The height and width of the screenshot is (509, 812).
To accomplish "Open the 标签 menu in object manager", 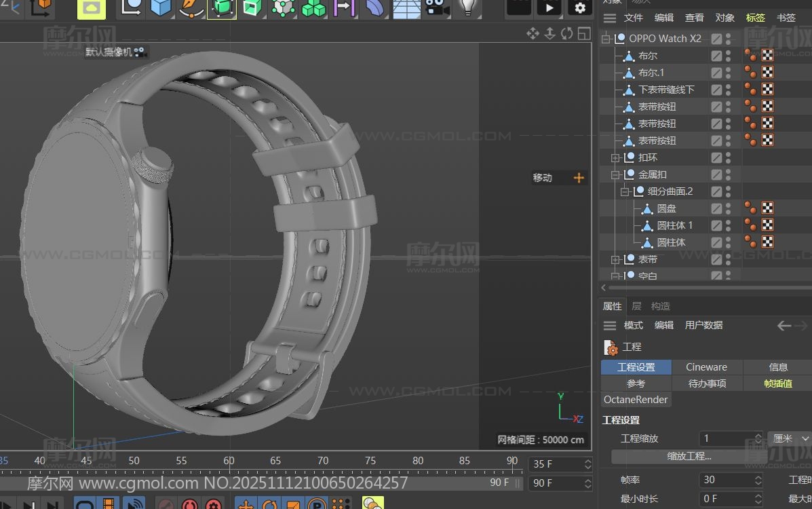I will (755, 18).
